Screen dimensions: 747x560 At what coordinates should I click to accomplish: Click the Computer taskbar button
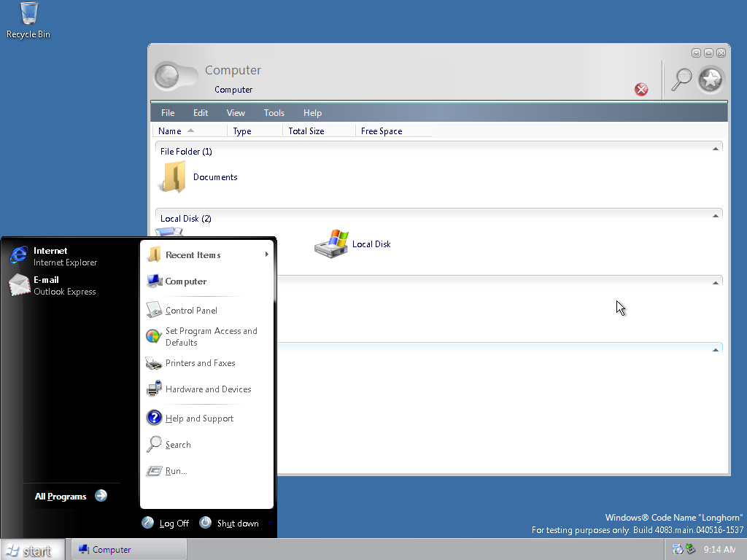coord(126,550)
